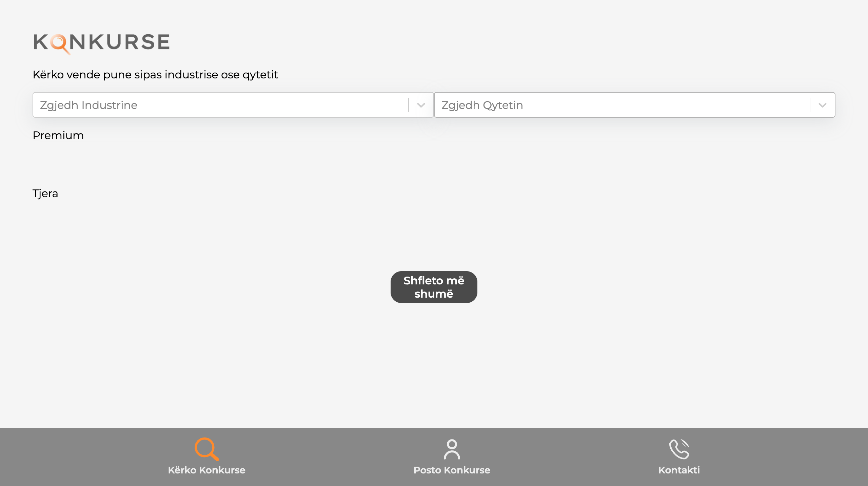Click the separator beside the industry chevron
This screenshot has height=486, width=868.
pos(409,105)
